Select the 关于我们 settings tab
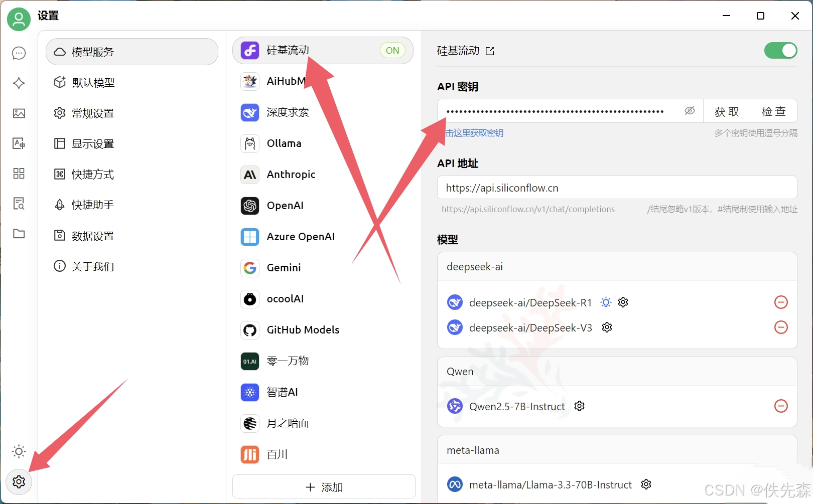 (x=132, y=266)
